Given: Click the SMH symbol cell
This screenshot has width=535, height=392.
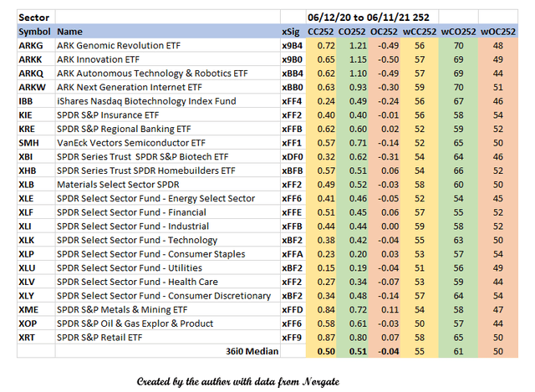Looking at the screenshot, I should (x=36, y=143).
